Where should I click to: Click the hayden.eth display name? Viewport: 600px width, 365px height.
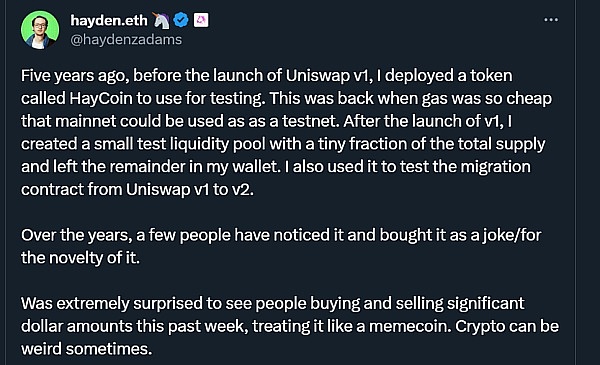point(109,20)
